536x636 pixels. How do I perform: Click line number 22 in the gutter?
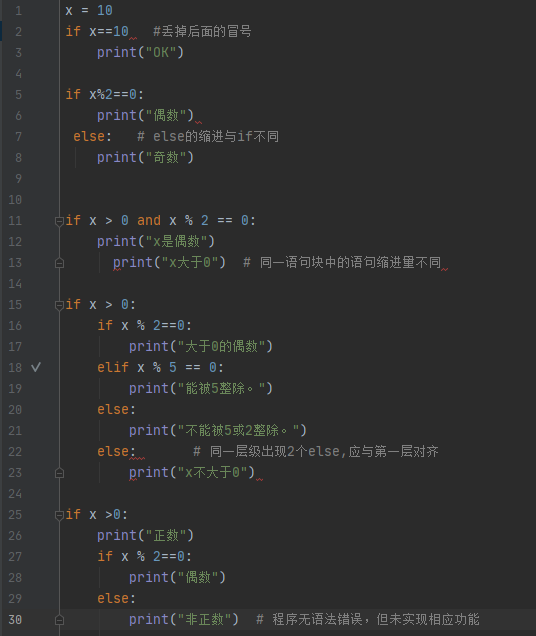pyautogui.click(x=15, y=452)
